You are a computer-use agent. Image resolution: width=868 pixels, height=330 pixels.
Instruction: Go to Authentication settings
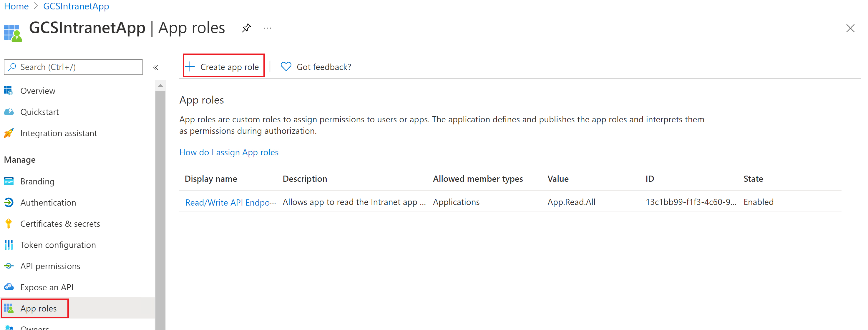[x=48, y=203]
